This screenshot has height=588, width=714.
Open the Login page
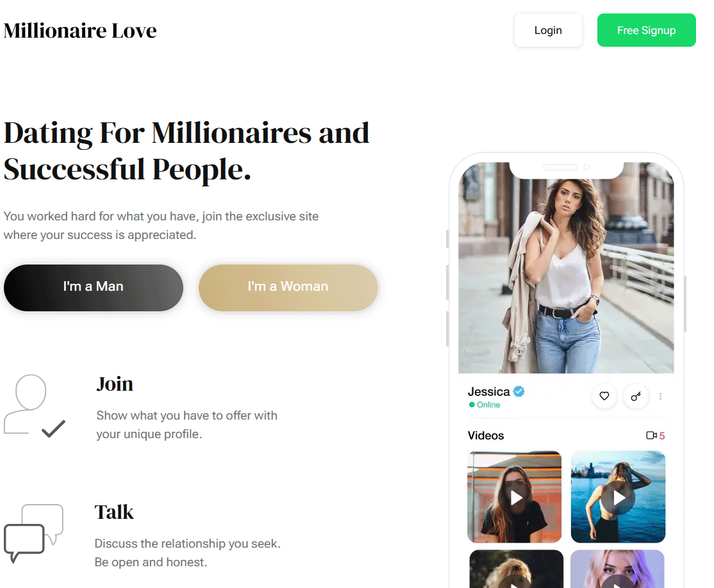[548, 30]
